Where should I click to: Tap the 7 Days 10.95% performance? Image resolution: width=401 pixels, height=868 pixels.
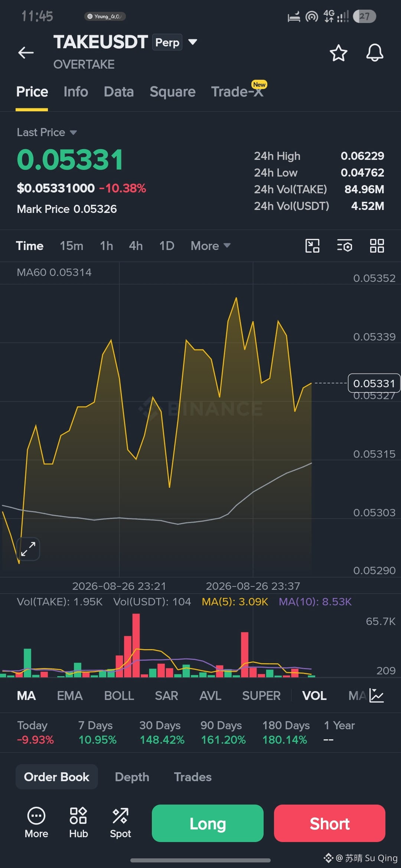point(97,733)
